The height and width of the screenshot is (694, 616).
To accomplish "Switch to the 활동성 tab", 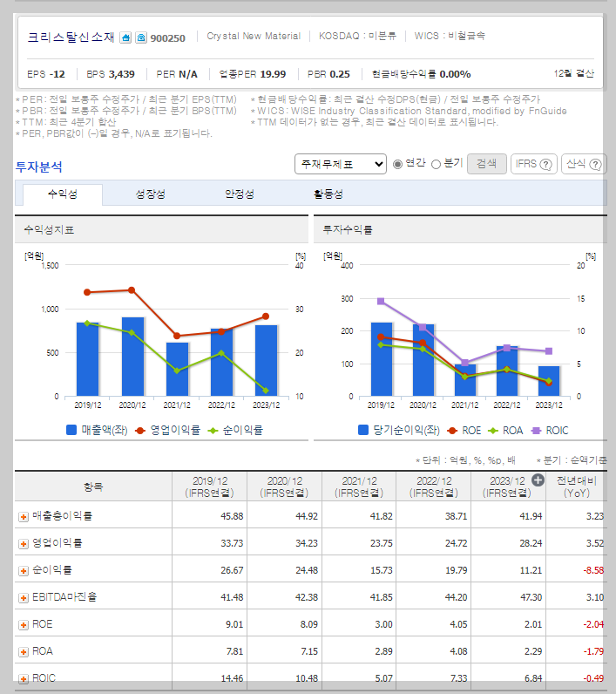I will pos(328,194).
